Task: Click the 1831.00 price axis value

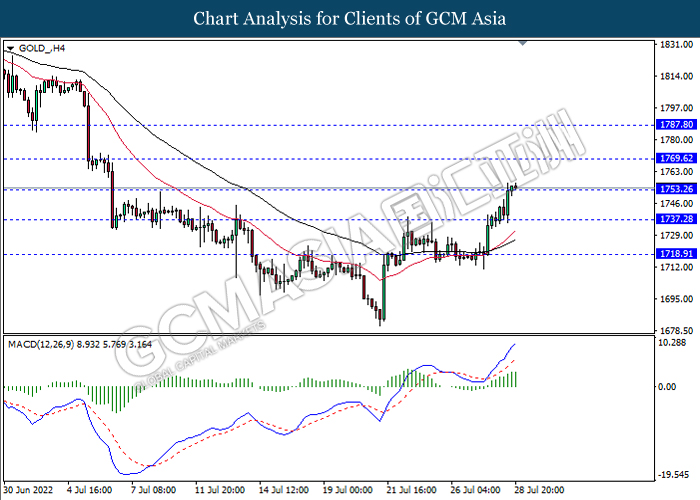Action: coord(676,45)
